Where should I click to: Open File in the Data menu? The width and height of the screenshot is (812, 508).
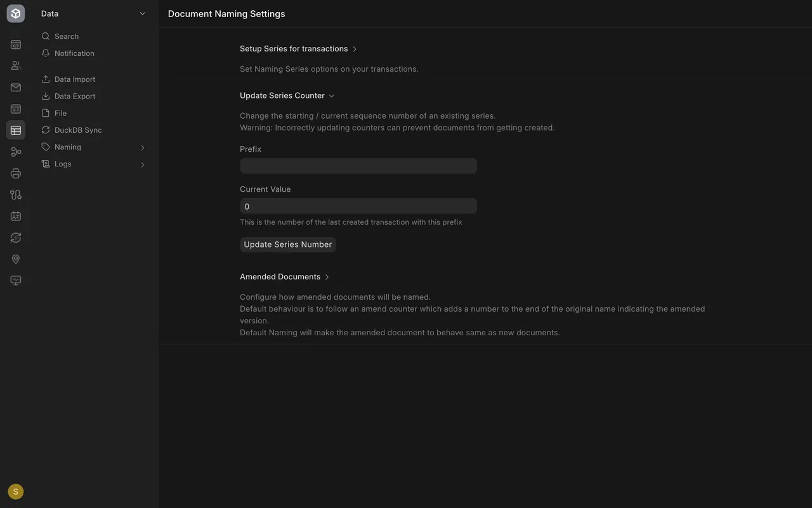pos(93,113)
